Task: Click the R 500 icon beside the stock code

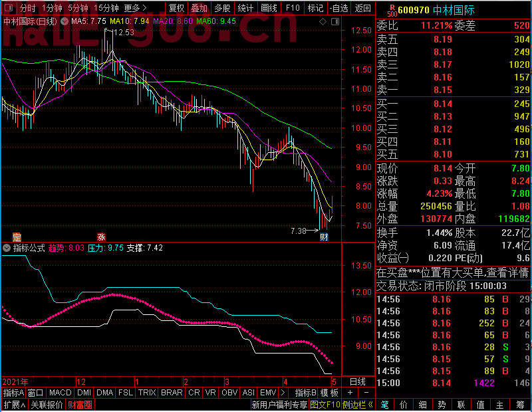Action: [x=392, y=11]
